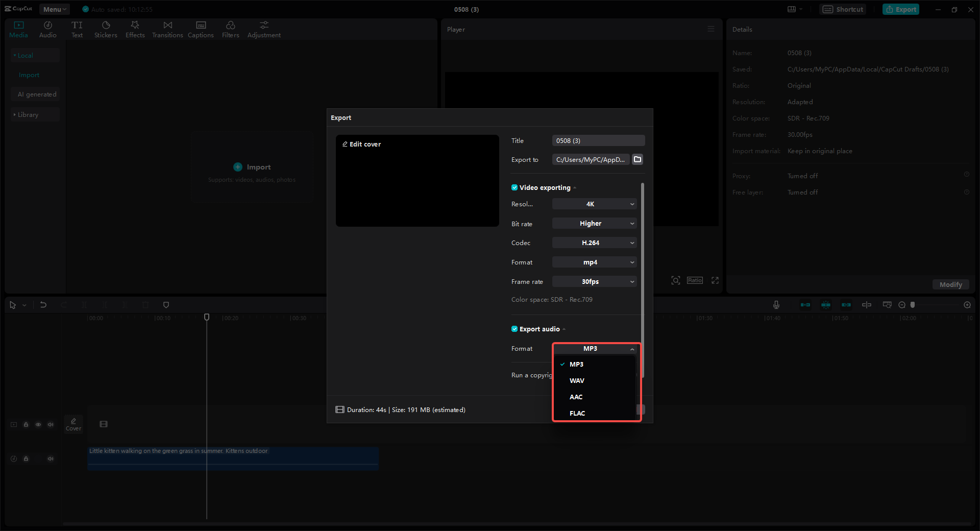Click the Modify button in the Details panel
The image size is (980, 531).
[x=950, y=284]
